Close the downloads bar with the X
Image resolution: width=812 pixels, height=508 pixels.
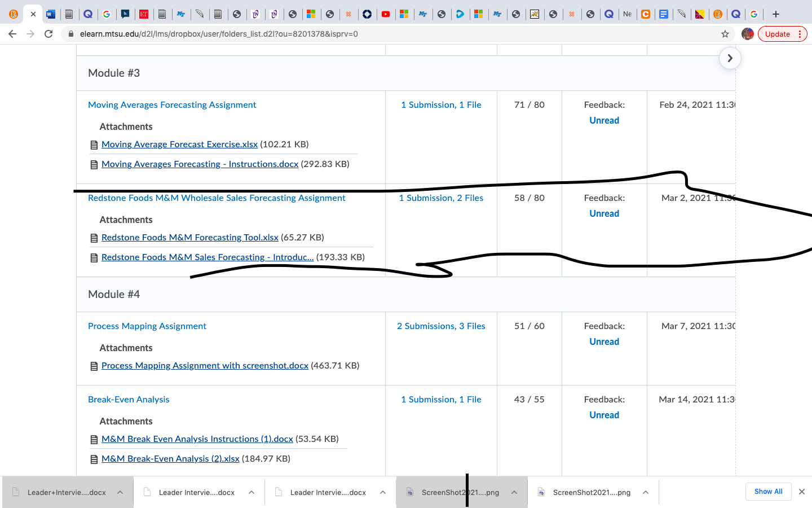801,492
